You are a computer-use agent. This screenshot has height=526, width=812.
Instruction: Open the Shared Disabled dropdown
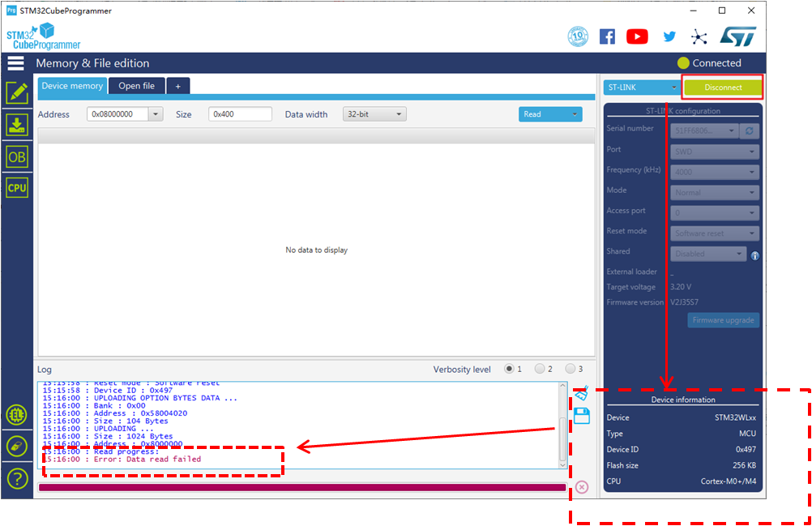tap(708, 254)
